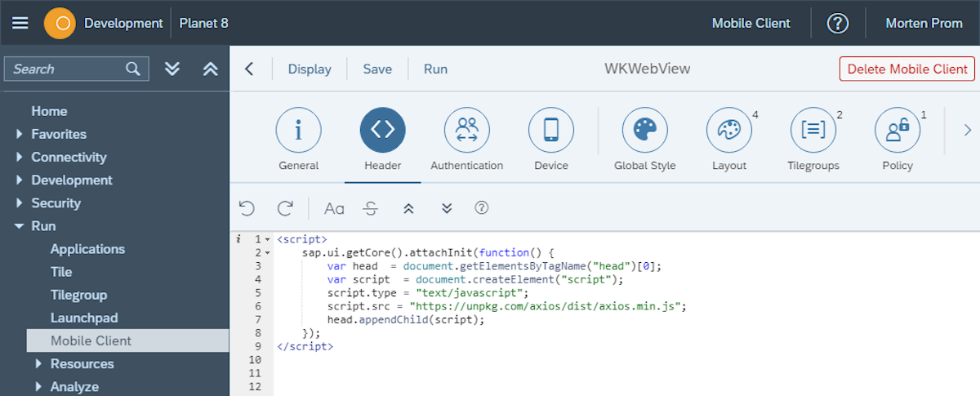980x396 pixels.
Task: Click the strikethrough editor toolbar icon
Action: coord(371,208)
